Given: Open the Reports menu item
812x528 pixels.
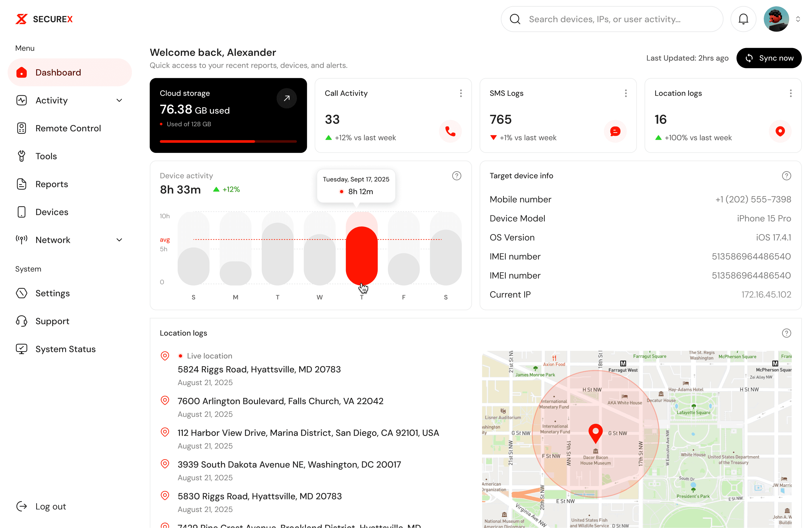Looking at the screenshot, I should (x=51, y=184).
